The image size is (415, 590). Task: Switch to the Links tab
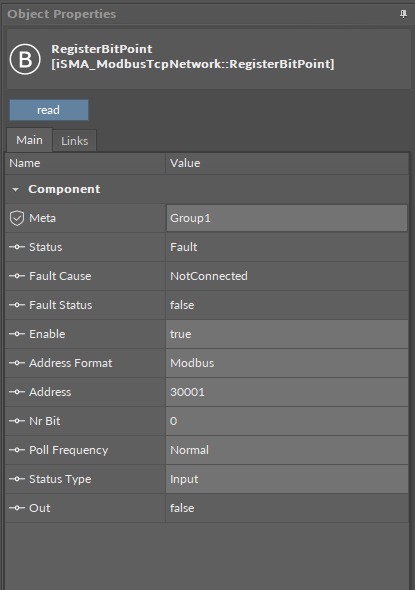click(x=74, y=141)
